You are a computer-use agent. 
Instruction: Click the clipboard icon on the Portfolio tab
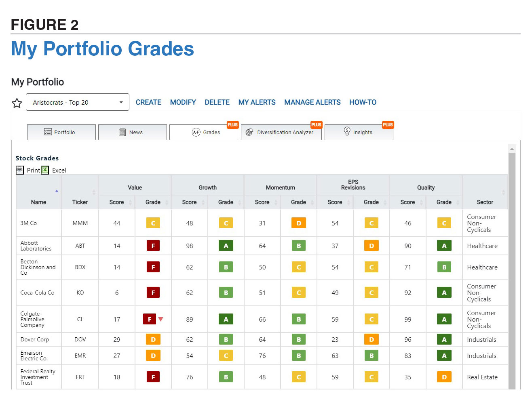tap(48, 132)
